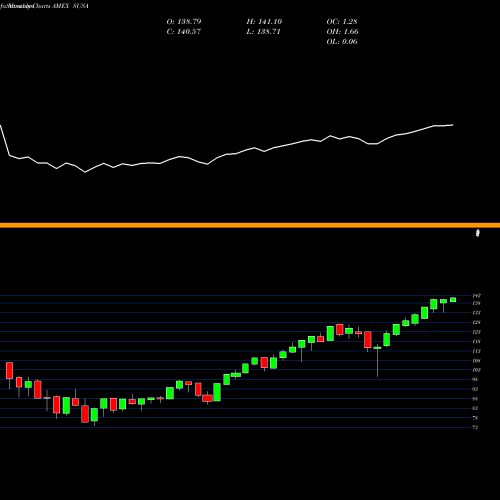Click the OL: 0.06 value

(342, 42)
